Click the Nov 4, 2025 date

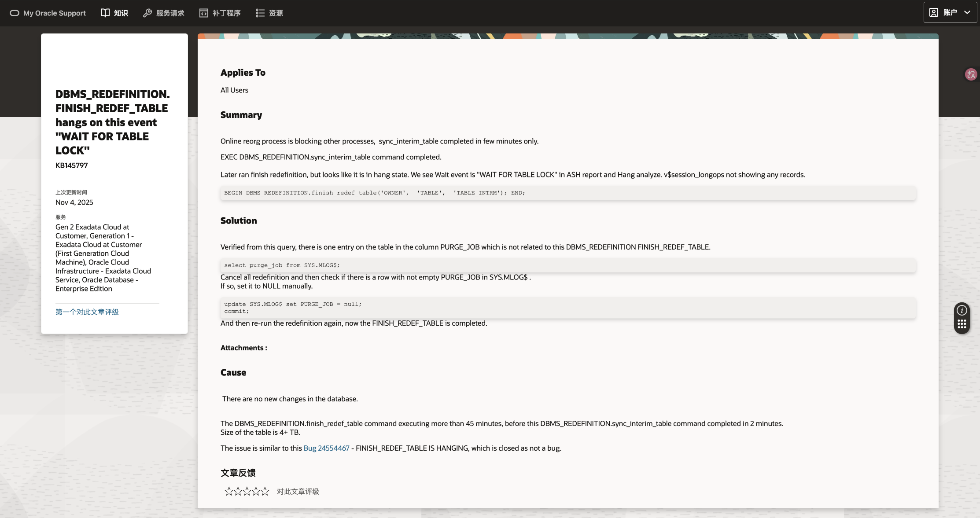[74, 202]
